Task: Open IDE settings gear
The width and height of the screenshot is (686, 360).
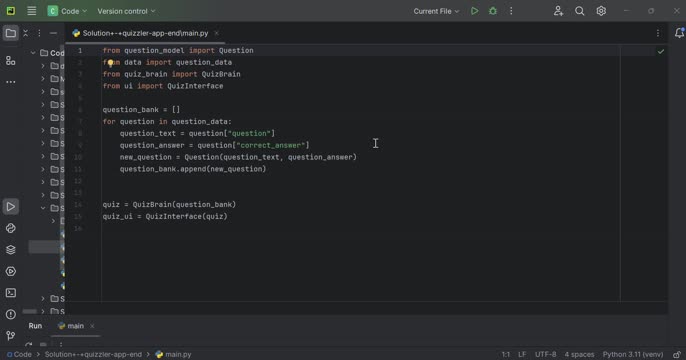Action: tap(601, 11)
